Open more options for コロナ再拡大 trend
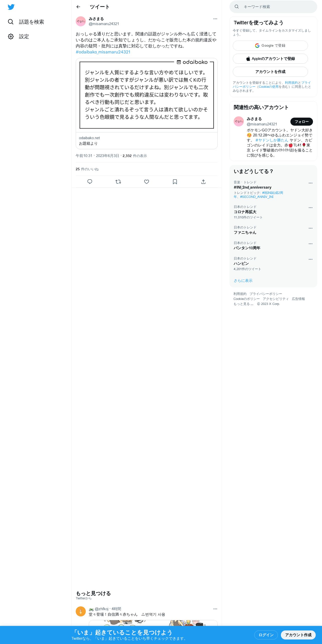This screenshot has width=322, height=644. coord(310,208)
